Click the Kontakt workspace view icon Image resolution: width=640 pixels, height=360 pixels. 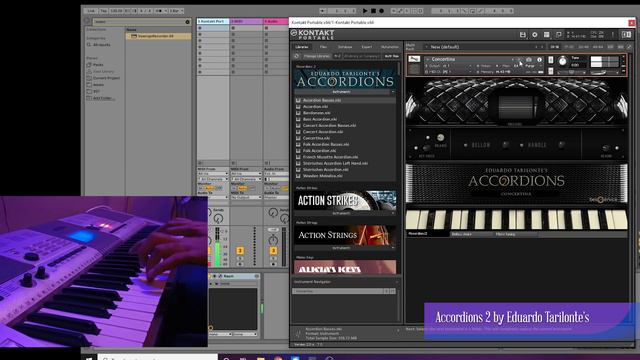[547, 35]
